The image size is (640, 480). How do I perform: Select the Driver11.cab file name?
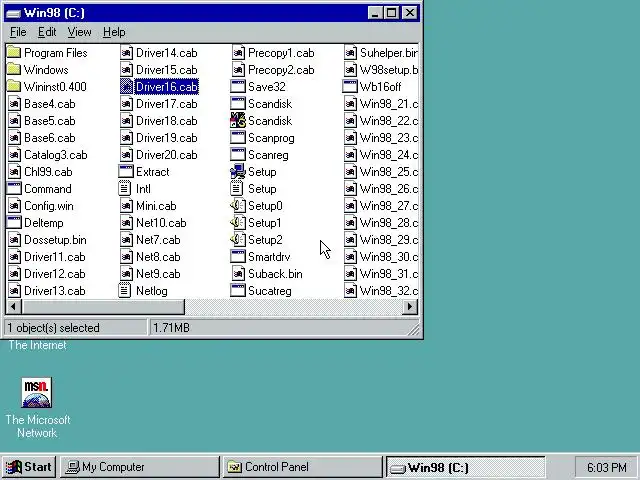(55, 257)
